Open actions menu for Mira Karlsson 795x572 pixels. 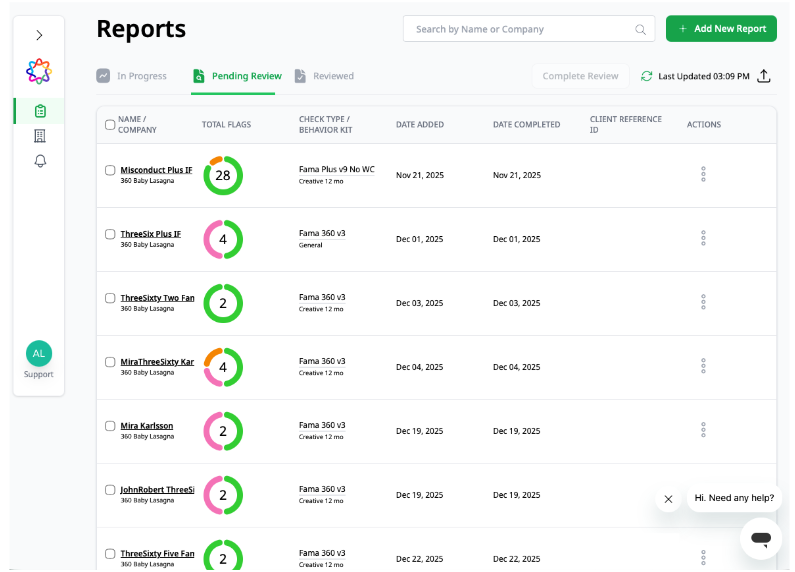pos(703,430)
